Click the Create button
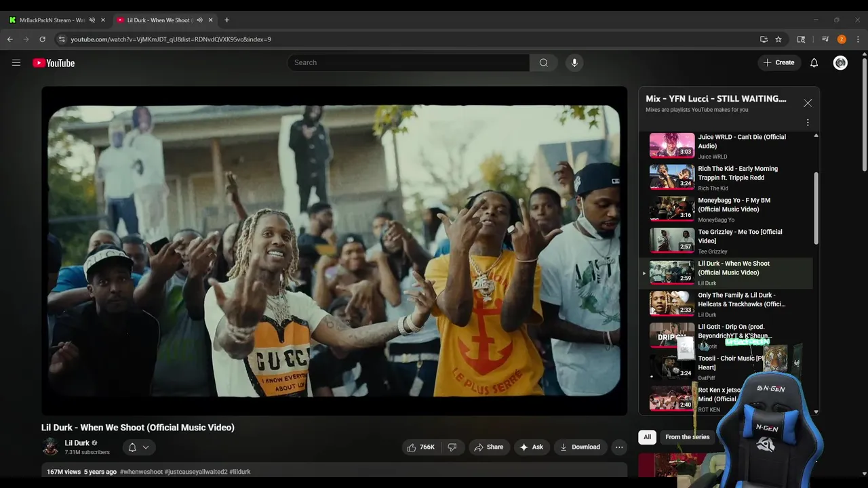 (x=778, y=63)
